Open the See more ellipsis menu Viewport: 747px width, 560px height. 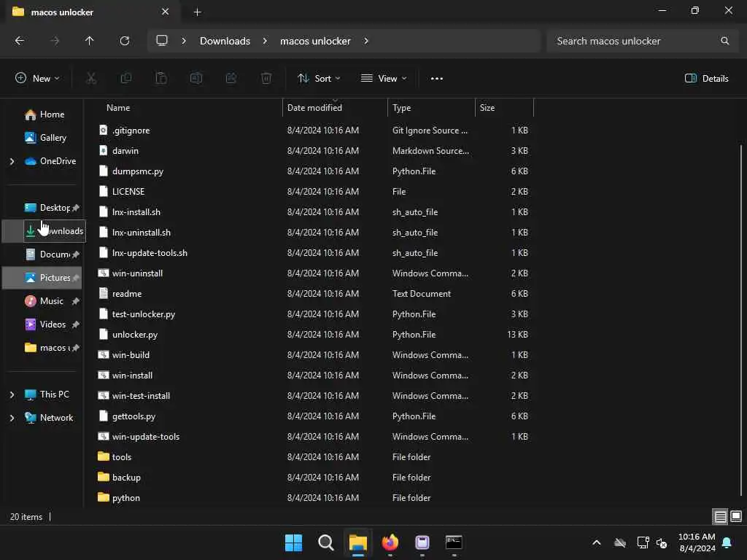[436, 79]
